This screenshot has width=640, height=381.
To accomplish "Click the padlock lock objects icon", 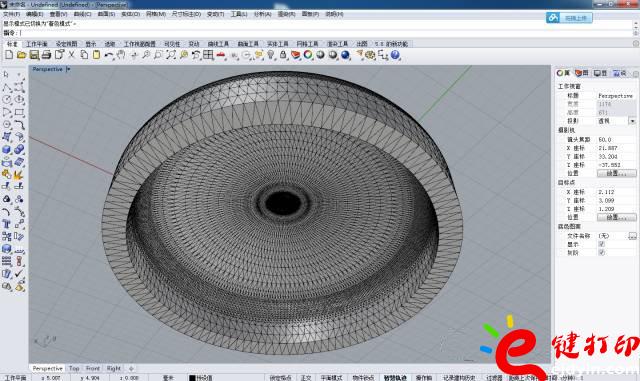I will pos(283,55).
